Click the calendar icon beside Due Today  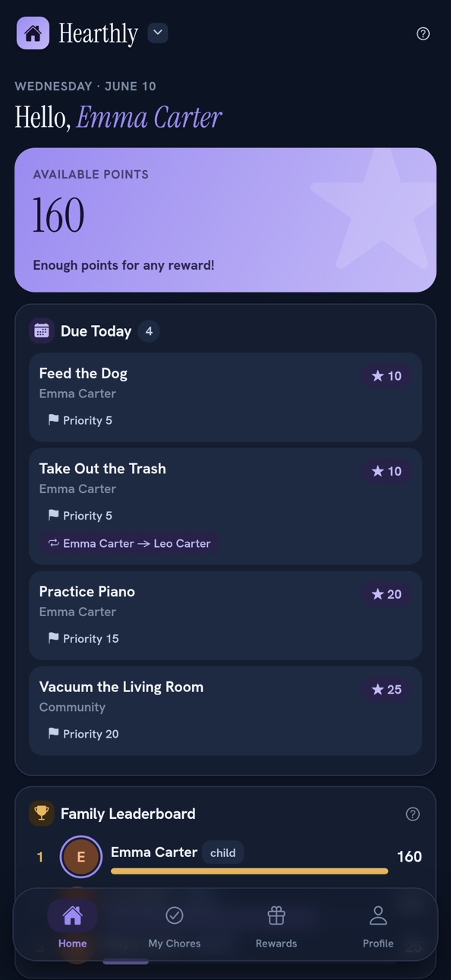pyautogui.click(x=42, y=331)
